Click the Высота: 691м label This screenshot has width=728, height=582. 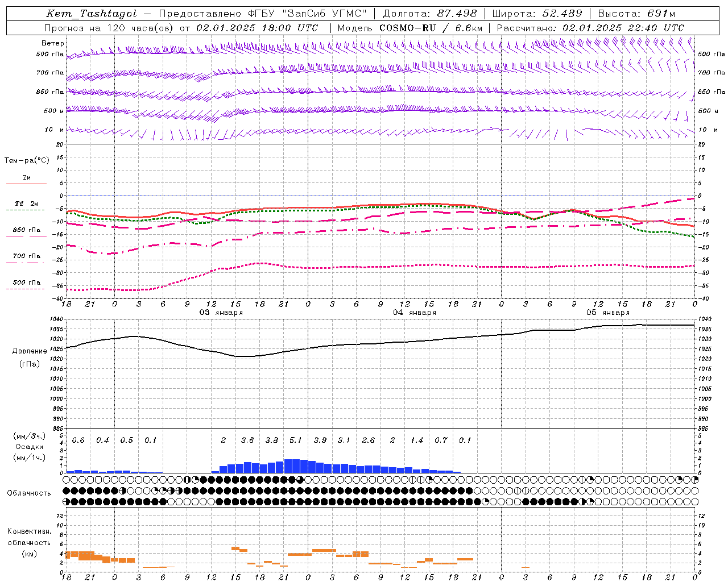tap(636, 14)
